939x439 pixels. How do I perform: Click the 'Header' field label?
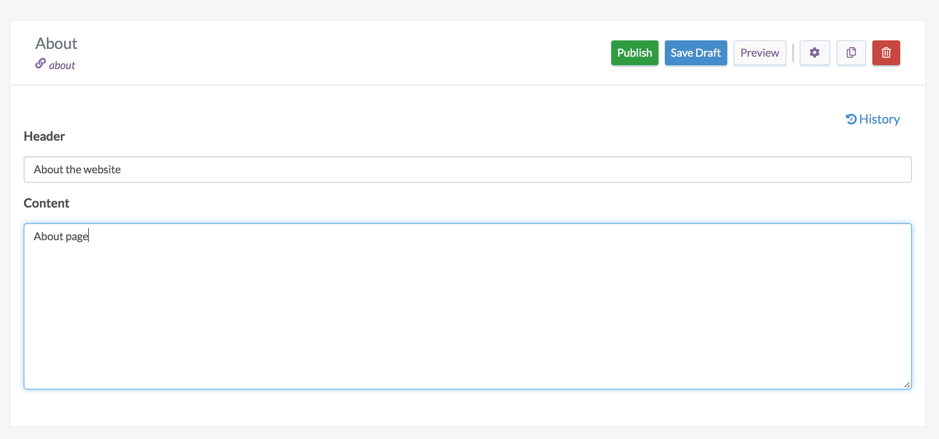pos(44,136)
